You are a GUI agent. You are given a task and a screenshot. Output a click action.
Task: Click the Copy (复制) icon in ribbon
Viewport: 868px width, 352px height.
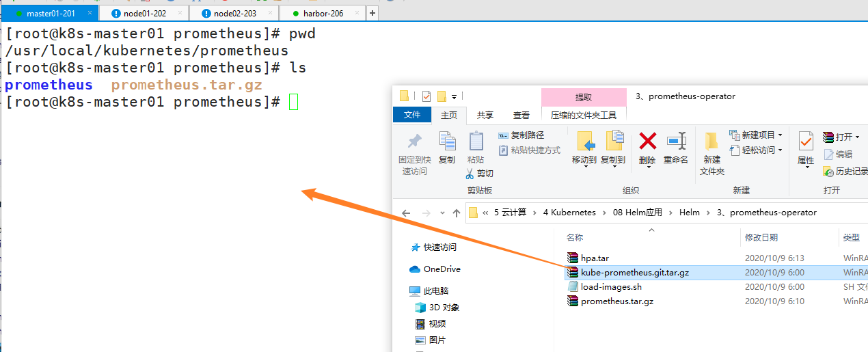point(447,141)
